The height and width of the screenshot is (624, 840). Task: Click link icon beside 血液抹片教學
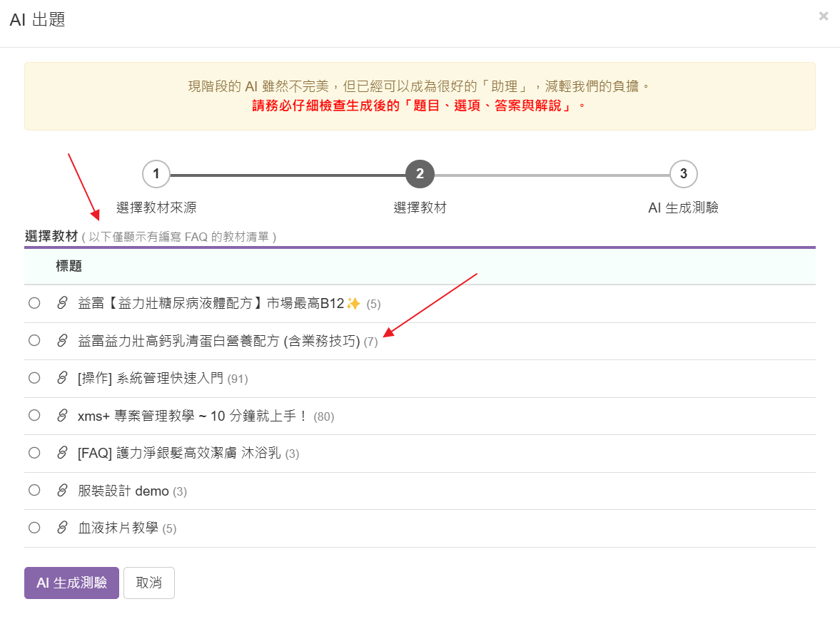coord(62,528)
